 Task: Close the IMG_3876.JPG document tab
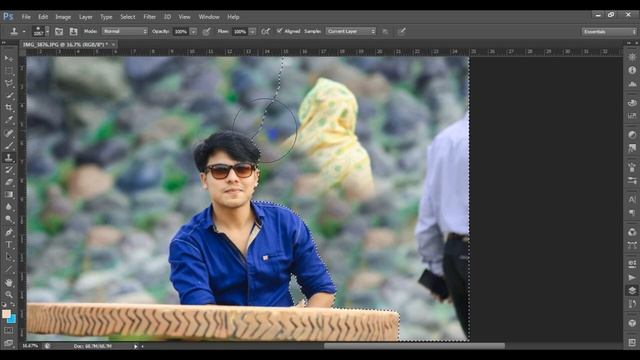click(x=113, y=44)
